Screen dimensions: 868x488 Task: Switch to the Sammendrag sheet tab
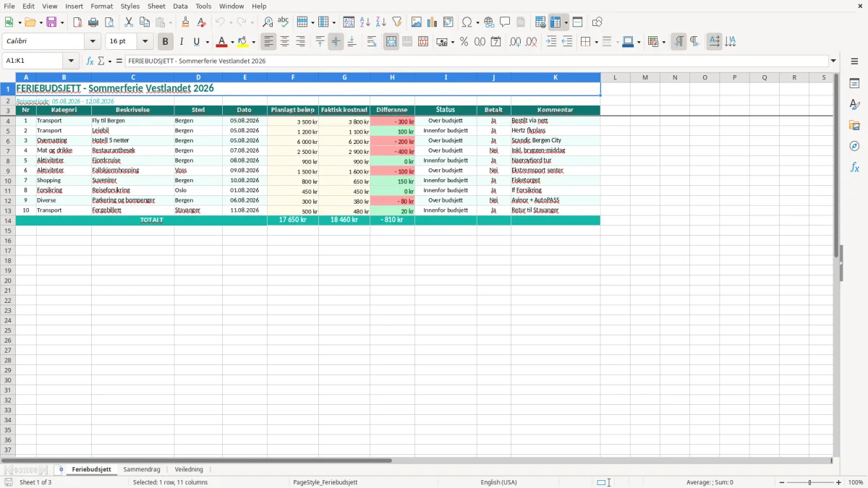142,469
